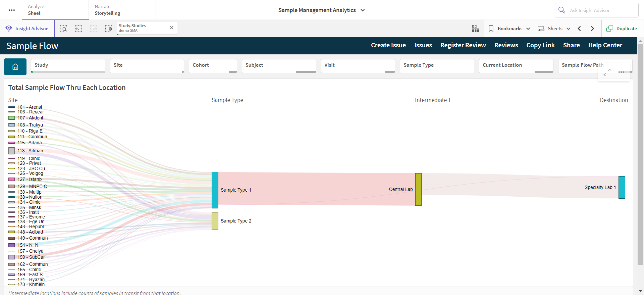Image resolution: width=644 pixels, height=295 pixels.
Task: Open the smart search selection tool
Action: point(63,29)
